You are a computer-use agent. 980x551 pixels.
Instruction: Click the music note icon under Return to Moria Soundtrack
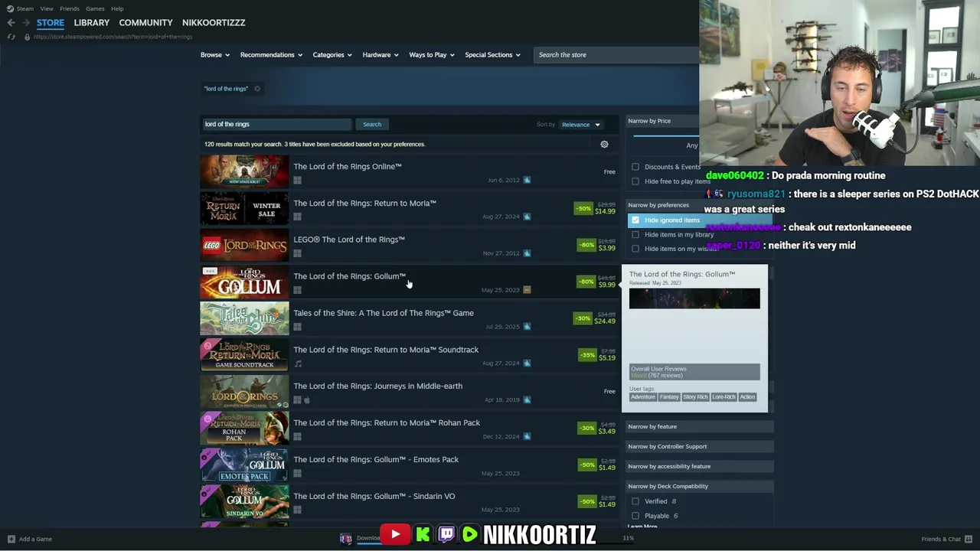298,364
